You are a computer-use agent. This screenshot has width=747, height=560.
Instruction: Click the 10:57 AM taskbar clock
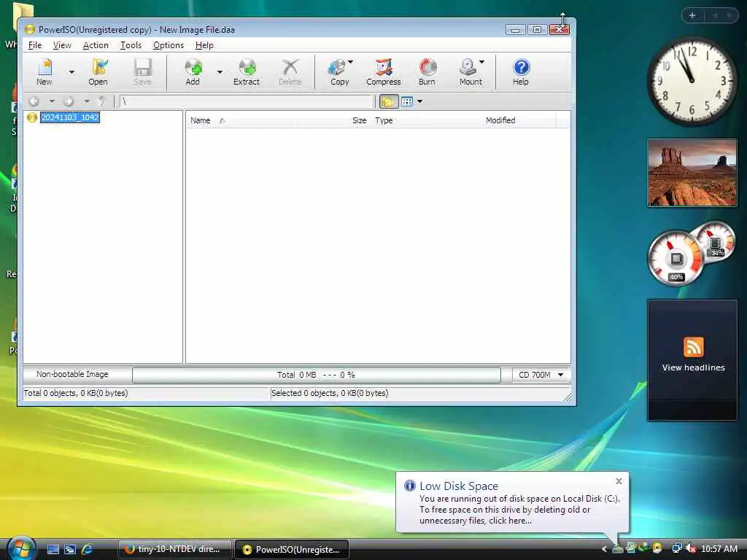click(719, 549)
